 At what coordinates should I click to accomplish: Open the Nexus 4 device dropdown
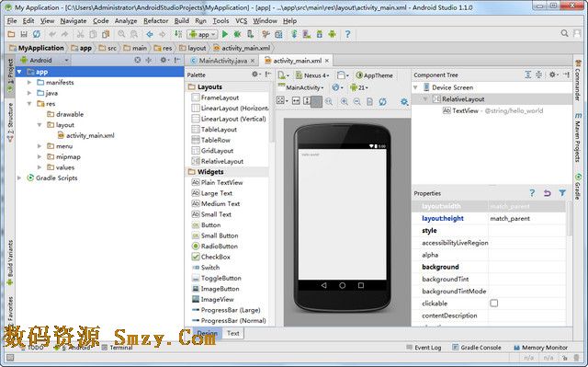point(312,75)
